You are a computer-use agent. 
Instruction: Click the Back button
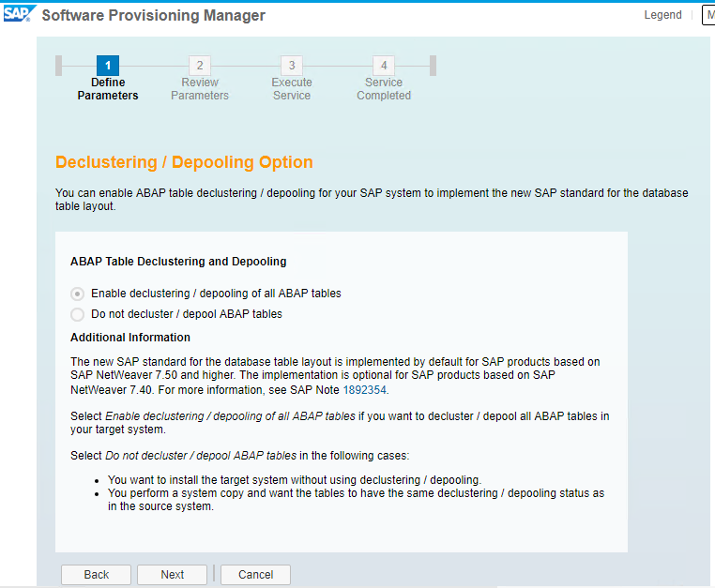click(x=97, y=575)
